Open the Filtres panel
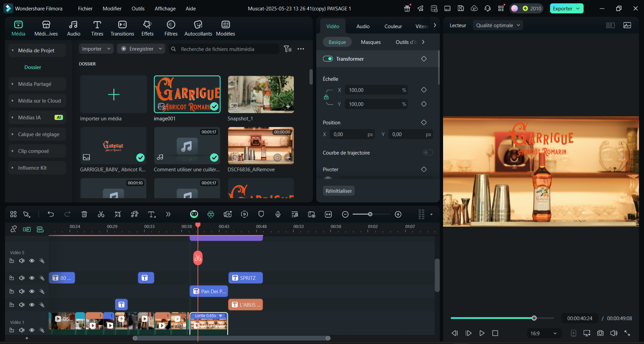The height and width of the screenshot is (344, 644). click(x=171, y=28)
